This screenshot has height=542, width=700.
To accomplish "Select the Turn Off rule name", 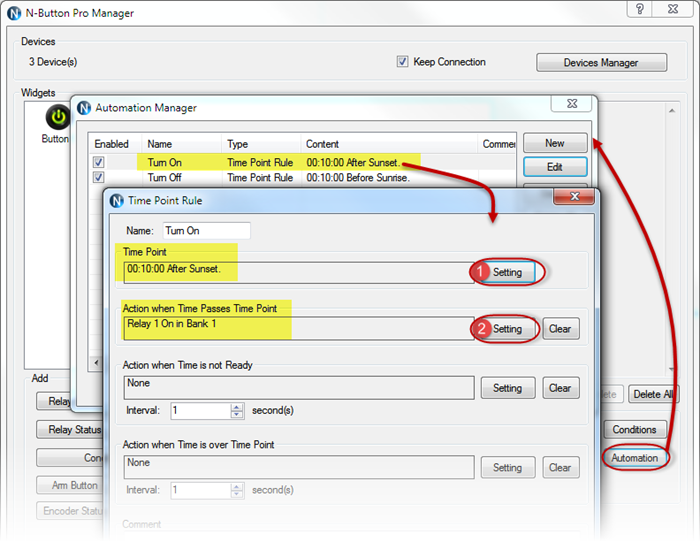I will pos(165,178).
